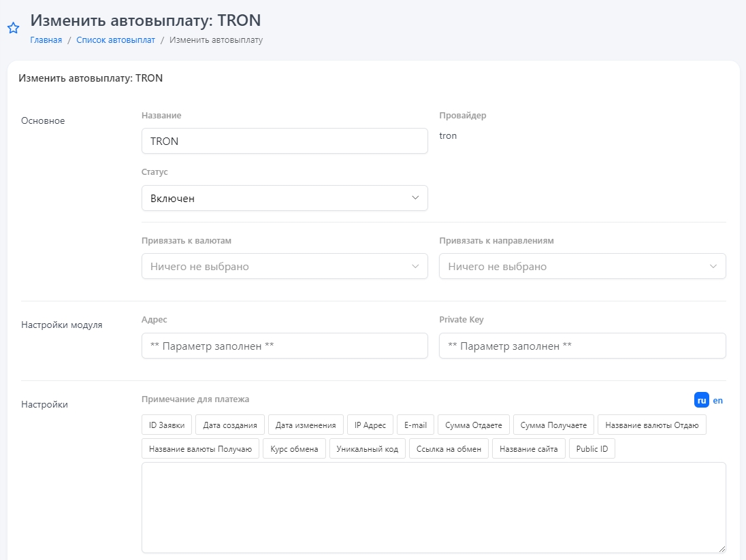This screenshot has height=560, width=746.
Task: Switch to the ru language tab
Action: tap(701, 400)
